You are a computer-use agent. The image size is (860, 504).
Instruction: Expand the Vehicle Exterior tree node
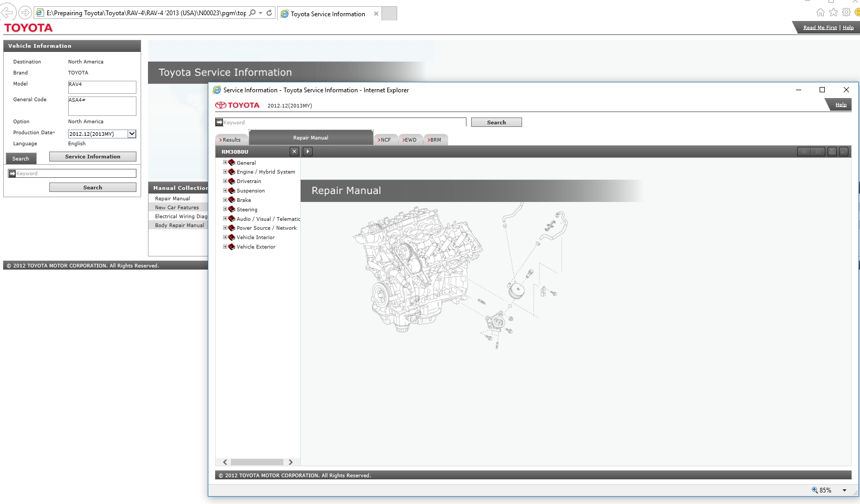225,246
